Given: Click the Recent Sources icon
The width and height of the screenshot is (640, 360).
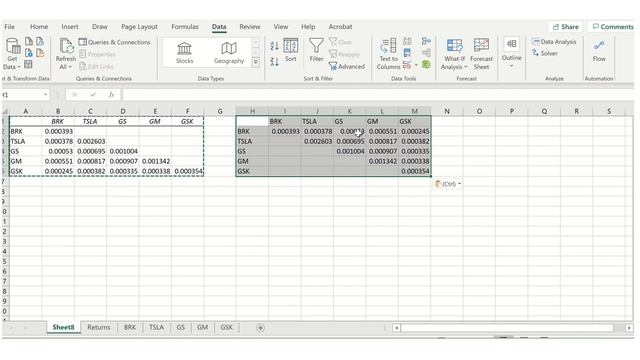Looking at the screenshot, I should pyautogui.click(x=40, y=41).
